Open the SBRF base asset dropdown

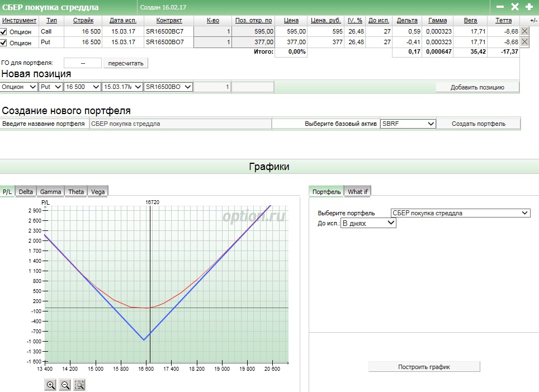pos(408,124)
